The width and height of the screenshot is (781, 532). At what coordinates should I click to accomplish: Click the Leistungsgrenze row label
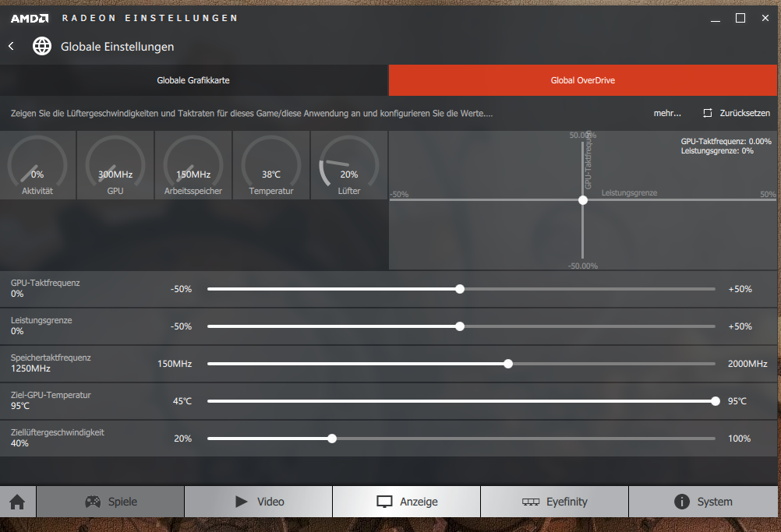(41, 320)
